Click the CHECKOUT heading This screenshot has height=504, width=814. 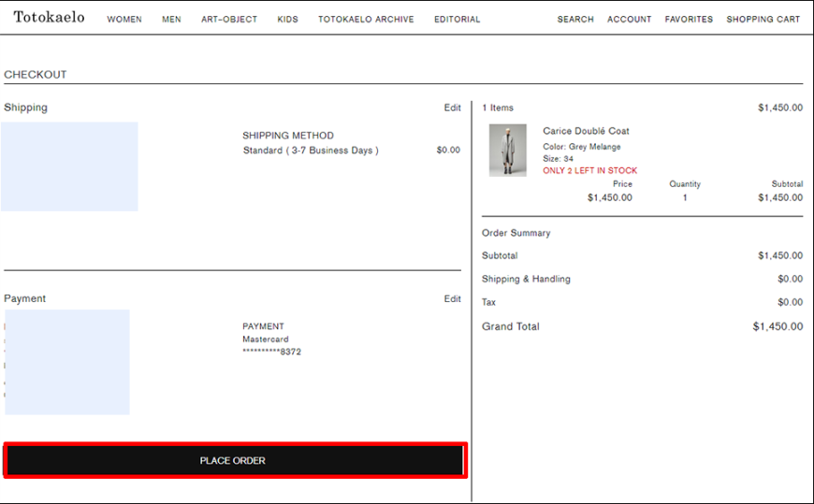click(x=36, y=74)
